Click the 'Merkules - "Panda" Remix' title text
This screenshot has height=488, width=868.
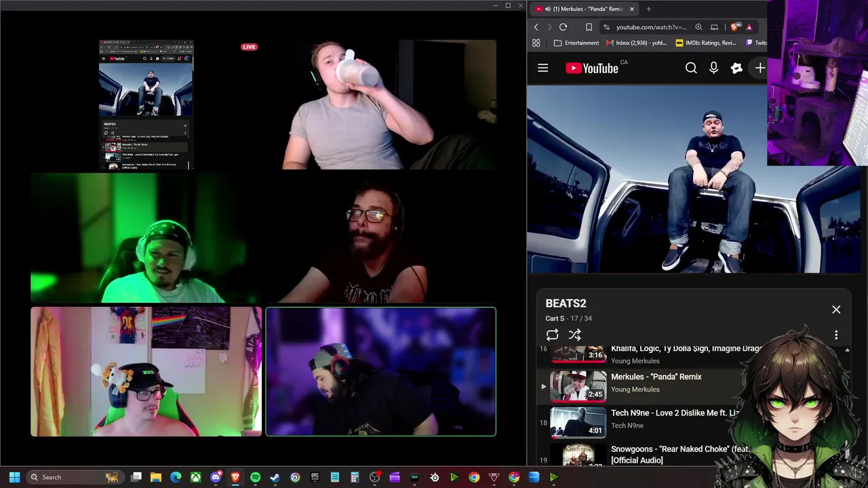pos(656,377)
